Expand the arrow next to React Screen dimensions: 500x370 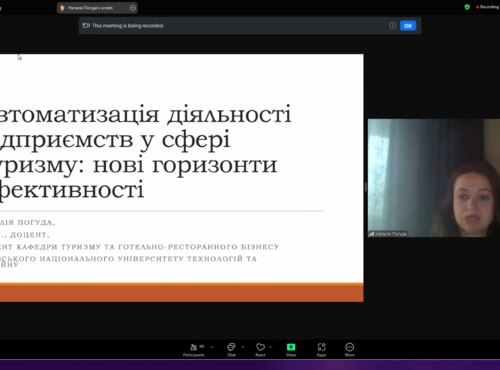pyautogui.click(x=270, y=347)
